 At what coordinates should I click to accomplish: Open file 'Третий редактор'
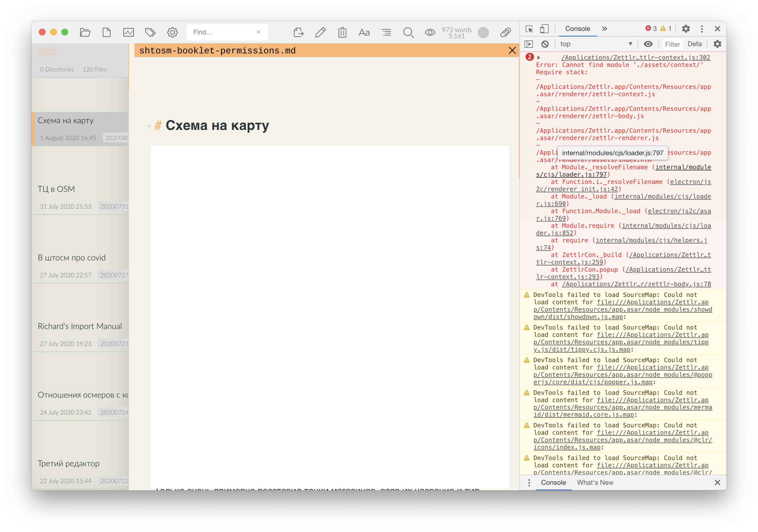pos(80,472)
